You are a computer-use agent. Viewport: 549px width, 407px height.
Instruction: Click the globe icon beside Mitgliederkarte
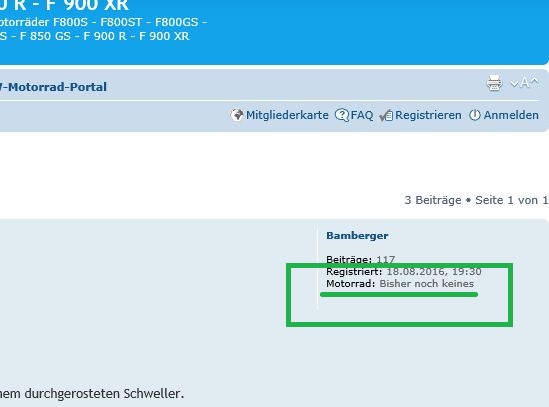pyautogui.click(x=237, y=115)
